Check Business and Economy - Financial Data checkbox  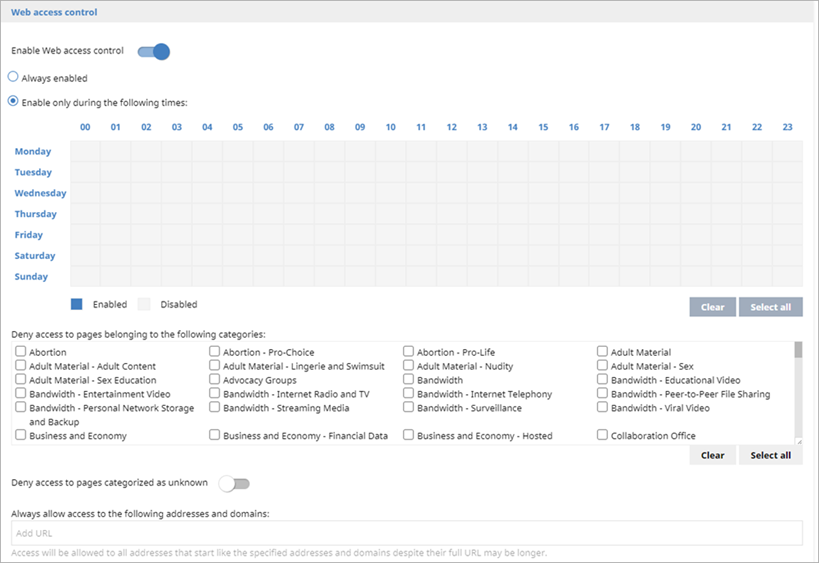point(215,435)
